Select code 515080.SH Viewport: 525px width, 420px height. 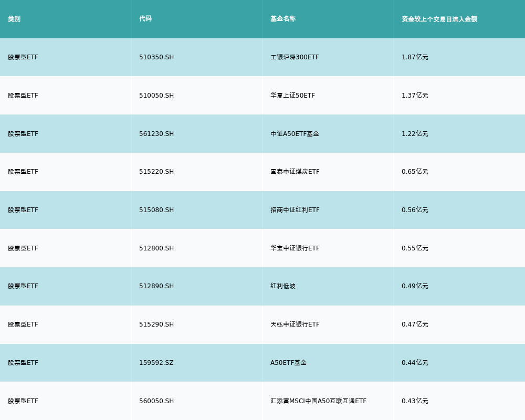pyautogui.click(x=156, y=210)
